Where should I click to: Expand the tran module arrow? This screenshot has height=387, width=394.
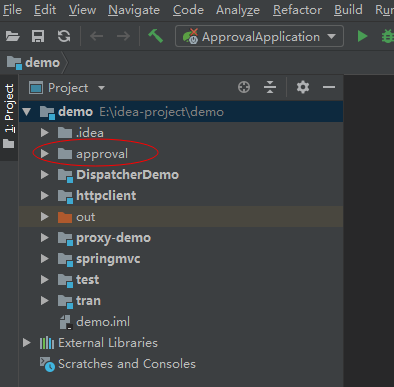[x=45, y=301]
